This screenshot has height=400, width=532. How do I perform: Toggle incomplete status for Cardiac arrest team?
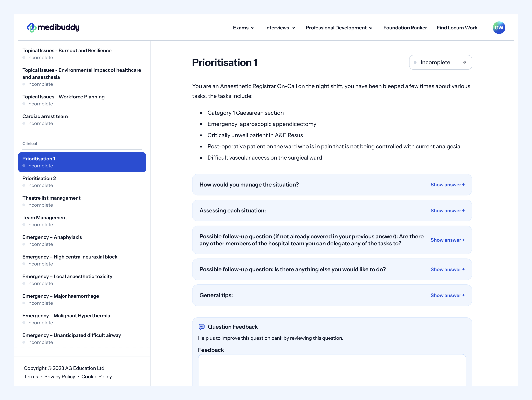tap(23, 123)
